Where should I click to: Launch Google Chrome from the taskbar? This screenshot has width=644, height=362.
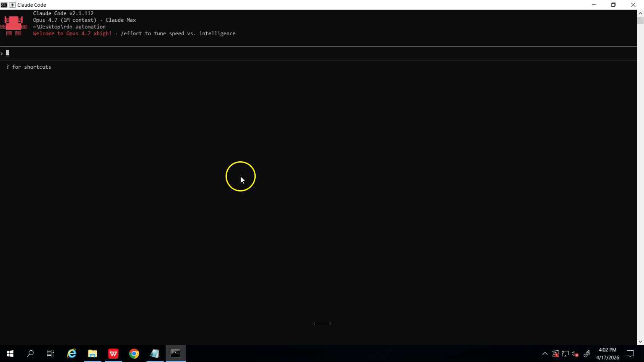(x=134, y=354)
